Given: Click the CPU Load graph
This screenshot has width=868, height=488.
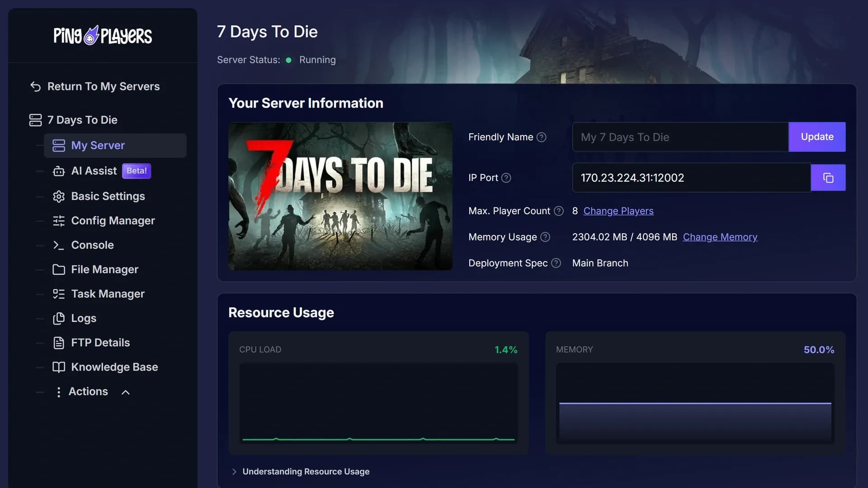Looking at the screenshot, I should [x=378, y=403].
